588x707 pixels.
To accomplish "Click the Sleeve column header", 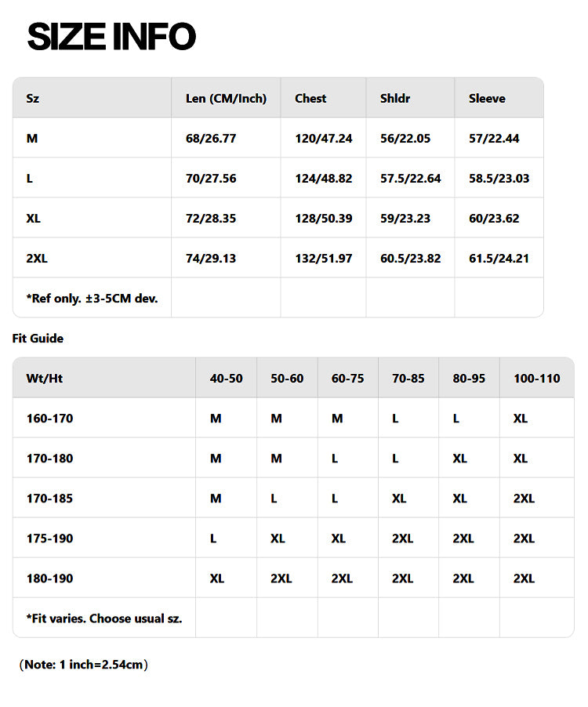I will (x=487, y=98).
